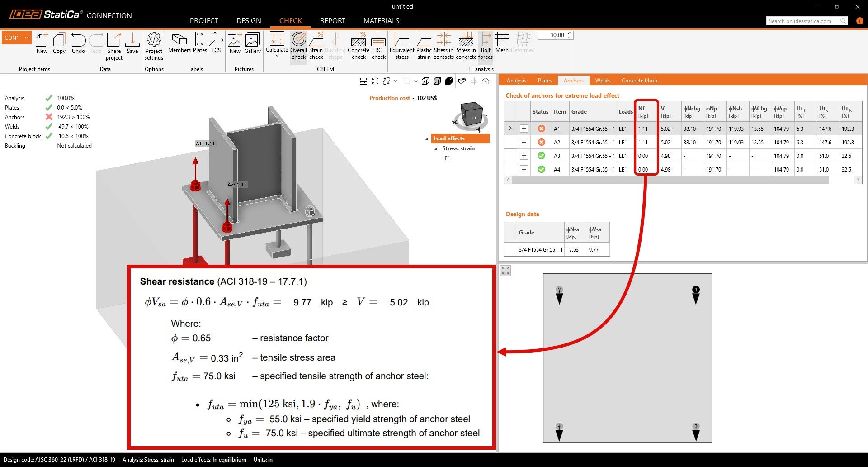This screenshot has height=467, width=868.
Task: Show Stress in concrete results
Action: [x=466, y=45]
